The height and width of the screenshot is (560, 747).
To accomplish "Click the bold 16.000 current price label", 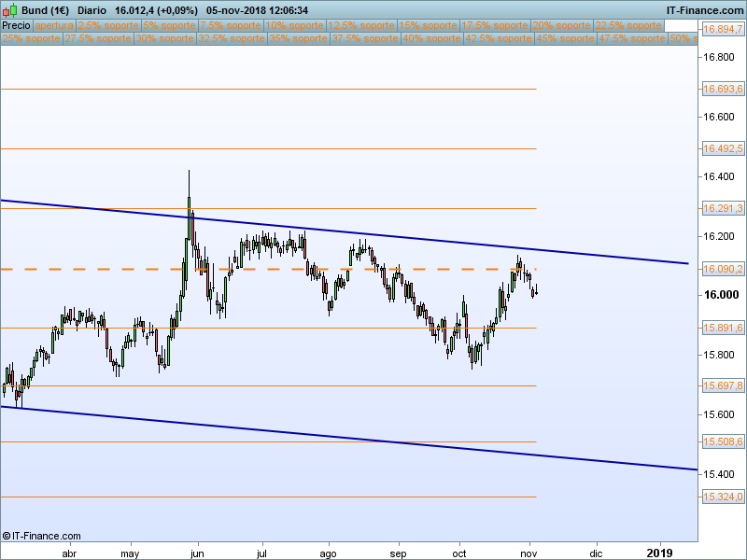I will click(x=721, y=295).
